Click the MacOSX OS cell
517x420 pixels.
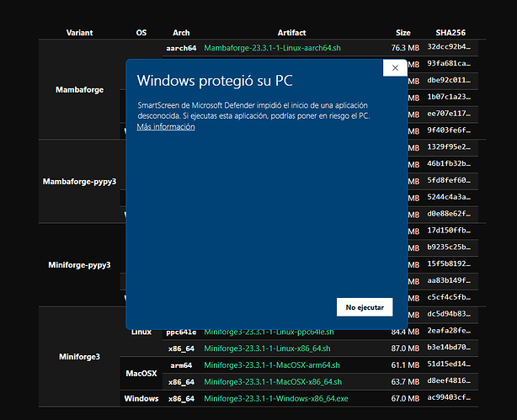coord(141,374)
